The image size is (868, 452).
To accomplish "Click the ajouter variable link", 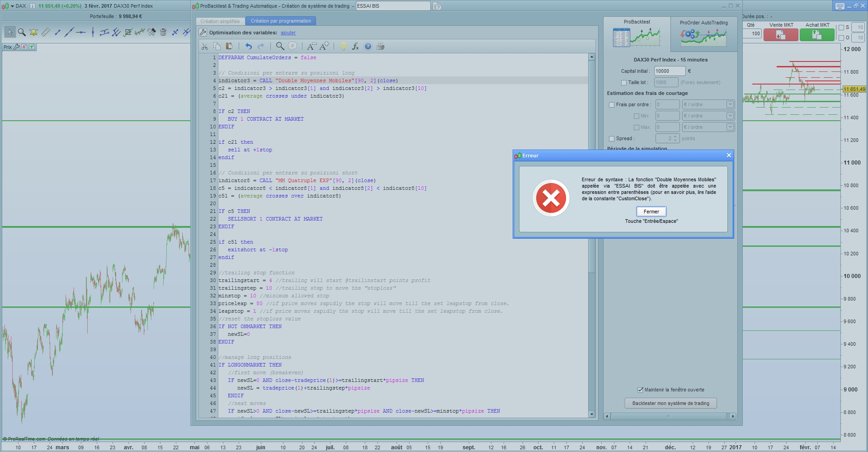I will pos(288,33).
